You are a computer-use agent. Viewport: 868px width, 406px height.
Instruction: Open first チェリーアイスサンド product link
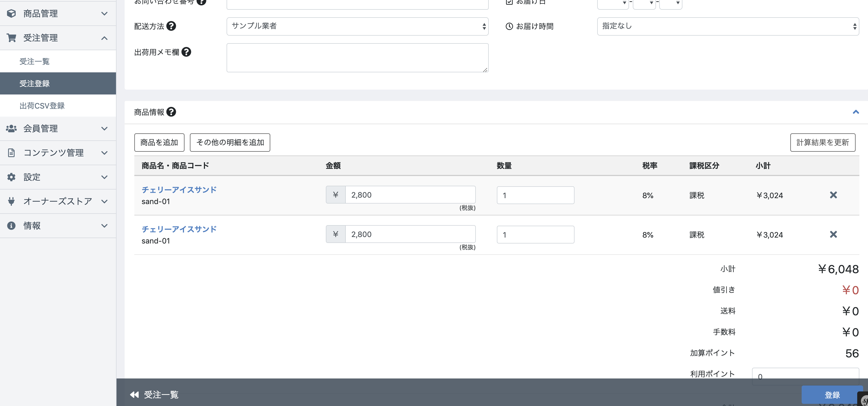pos(179,190)
